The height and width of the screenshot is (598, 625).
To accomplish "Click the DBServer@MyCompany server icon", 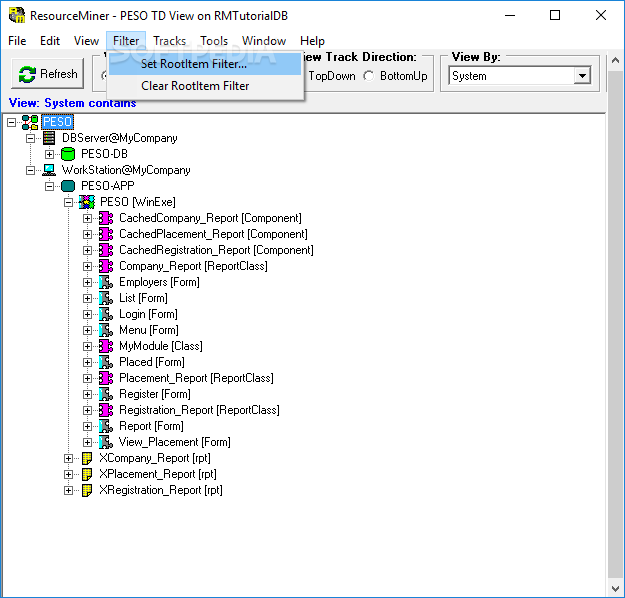I will point(49,138).
